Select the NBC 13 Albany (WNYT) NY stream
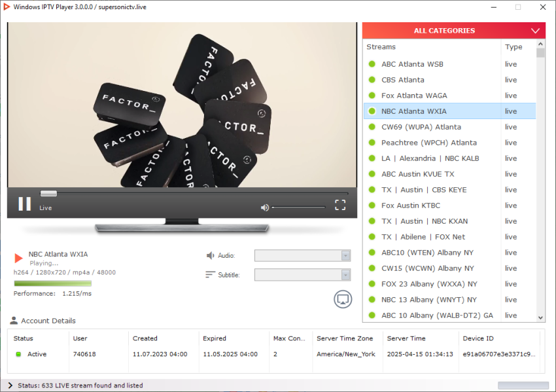Viewport: 556px width, 392px height. 449,300
